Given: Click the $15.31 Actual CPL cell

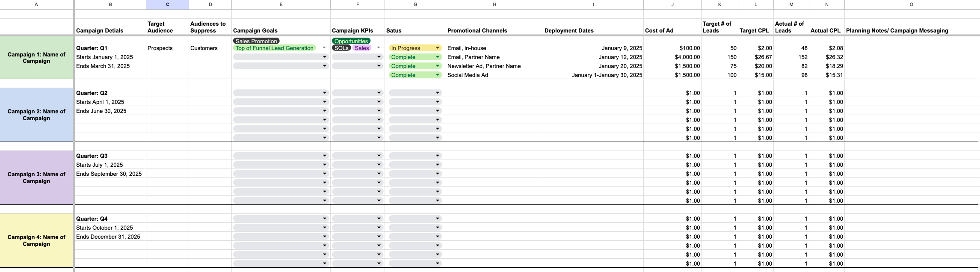Looking at the screenshot, I should pos(827,75).
